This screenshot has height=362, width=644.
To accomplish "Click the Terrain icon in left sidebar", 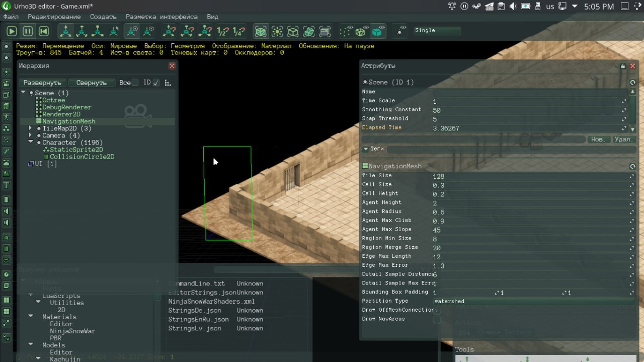I will click(6, 173).
